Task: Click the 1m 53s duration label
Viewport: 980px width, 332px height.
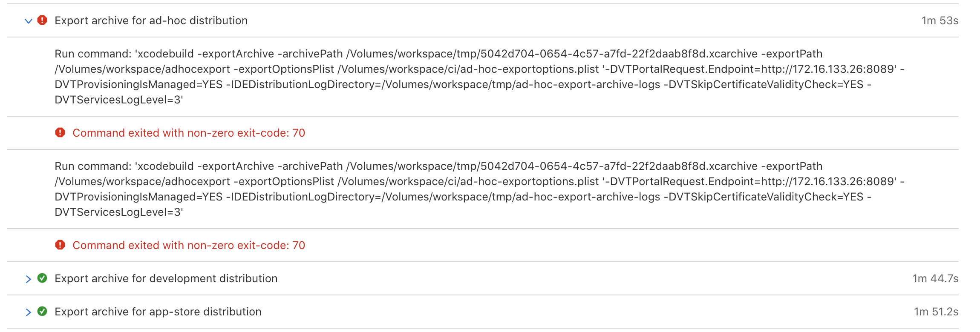Action: 940,20
